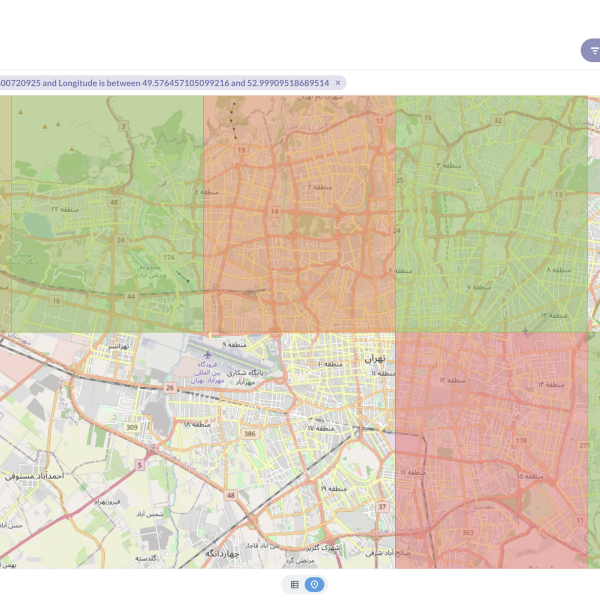Viewport: 600px width, 600px height.
Task: Select the green cell right of orange
Action: [x=491, y=214]
